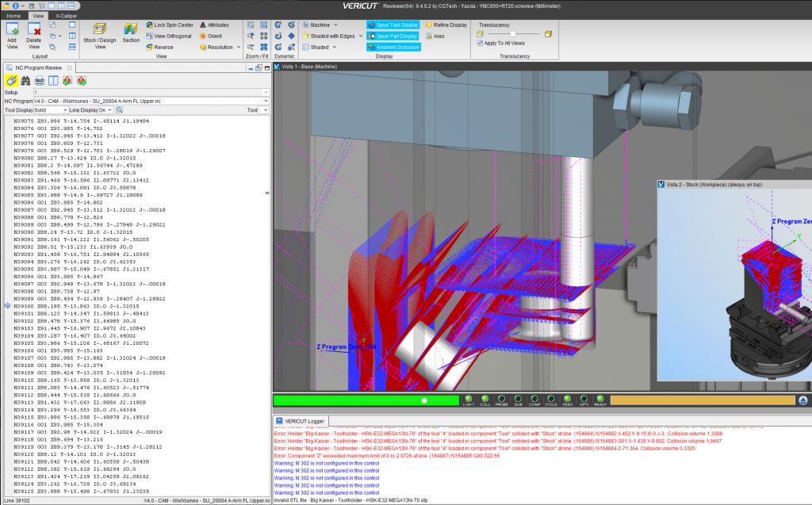Click the READY status light
This screenshot has width=812, height=505.
click(x=600, y=400)
